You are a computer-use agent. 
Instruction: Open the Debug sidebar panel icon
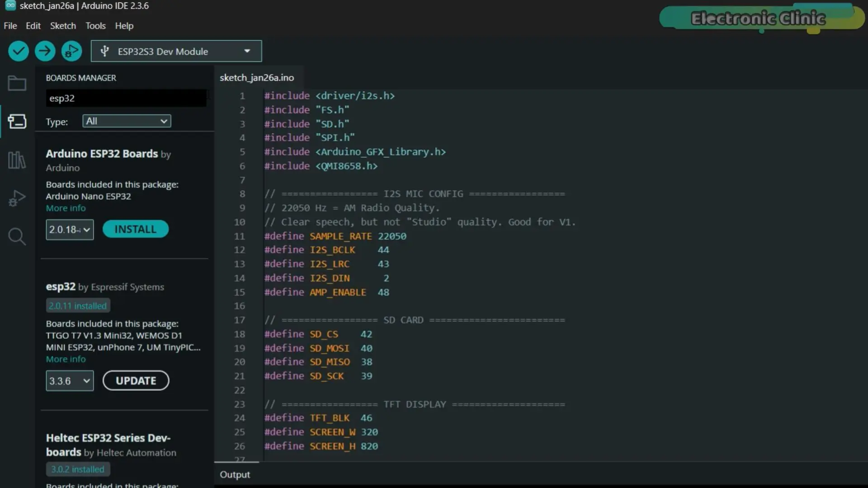pos(17,198)
